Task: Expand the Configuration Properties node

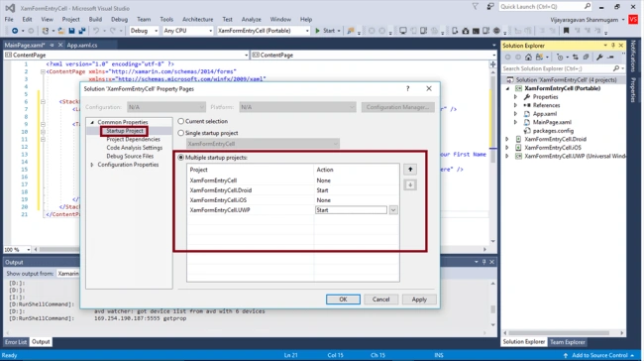Action: click(x=92, y=165)
